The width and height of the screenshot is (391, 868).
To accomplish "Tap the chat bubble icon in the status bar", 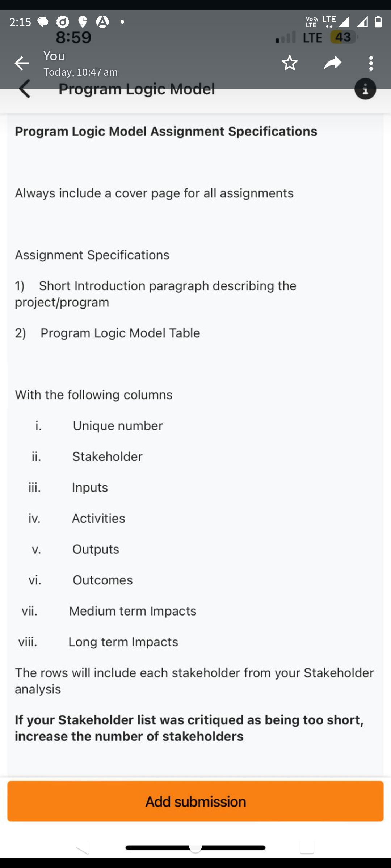I will click(x=42, y=22).
